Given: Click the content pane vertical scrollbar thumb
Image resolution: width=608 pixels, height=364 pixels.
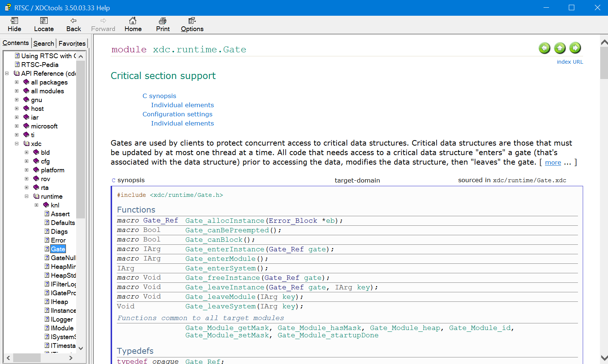Looking at the screenshot, I should point(604,63).
